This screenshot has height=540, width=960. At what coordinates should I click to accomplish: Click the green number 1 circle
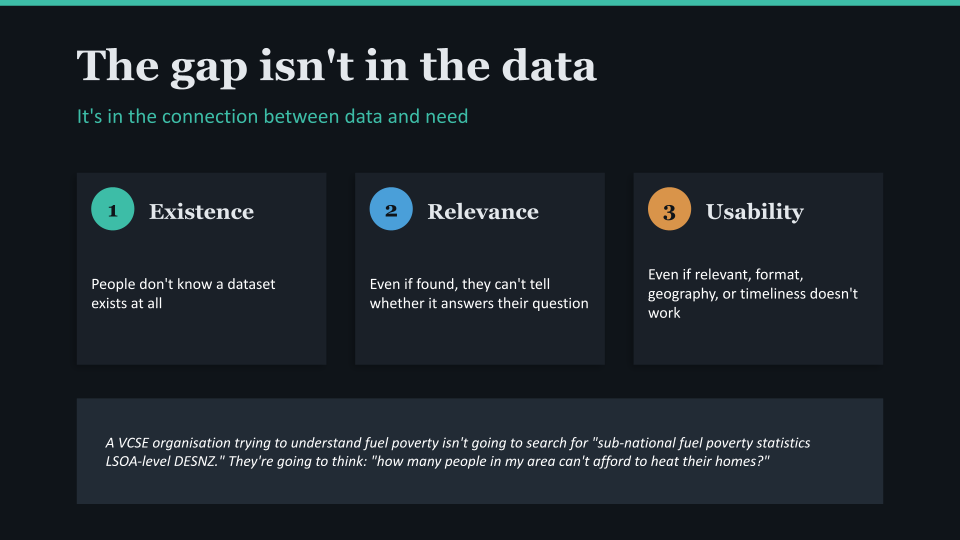(112, 211)
